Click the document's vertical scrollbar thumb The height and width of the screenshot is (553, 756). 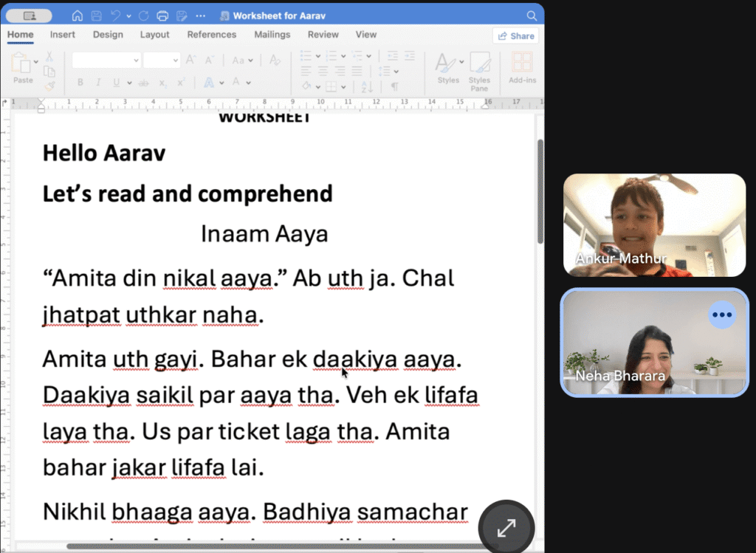[x=540, y=191]
